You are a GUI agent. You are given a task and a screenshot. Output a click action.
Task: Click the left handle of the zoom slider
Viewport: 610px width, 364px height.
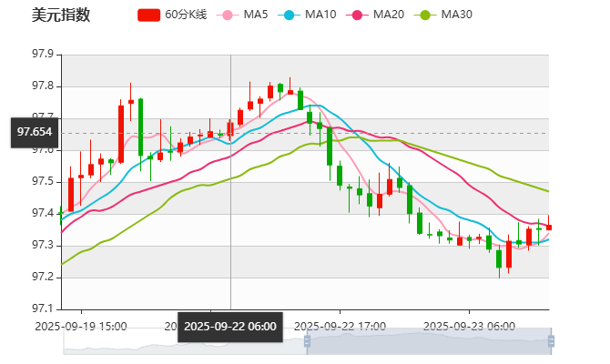305,341
